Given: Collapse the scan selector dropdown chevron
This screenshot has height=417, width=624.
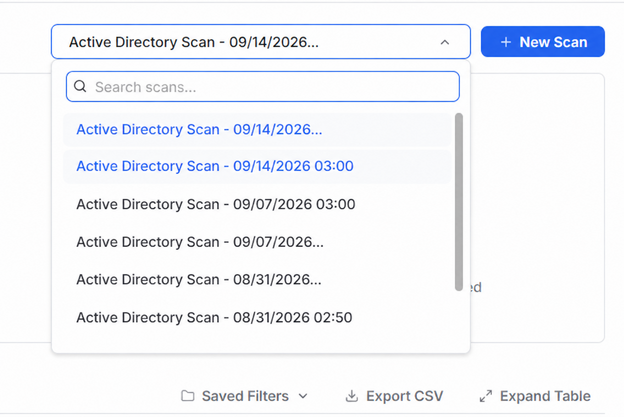Looking at the screenshot, I should tap(445, 42).
